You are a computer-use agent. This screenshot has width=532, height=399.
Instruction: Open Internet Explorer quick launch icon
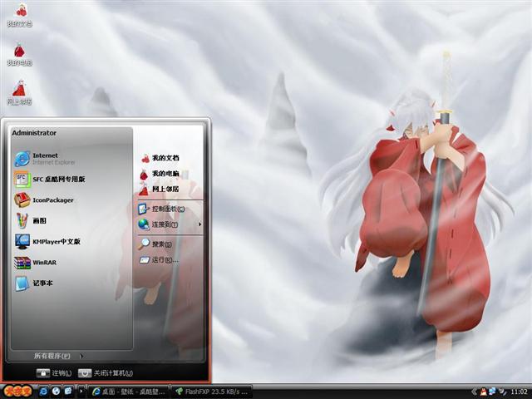tap(43, 392)
